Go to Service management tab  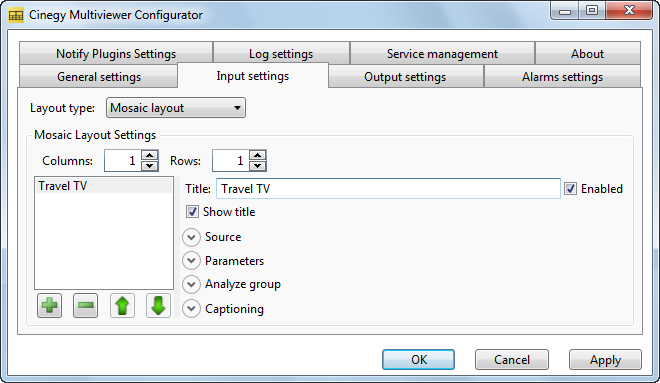pyautogui.click(x=442, y=53)
